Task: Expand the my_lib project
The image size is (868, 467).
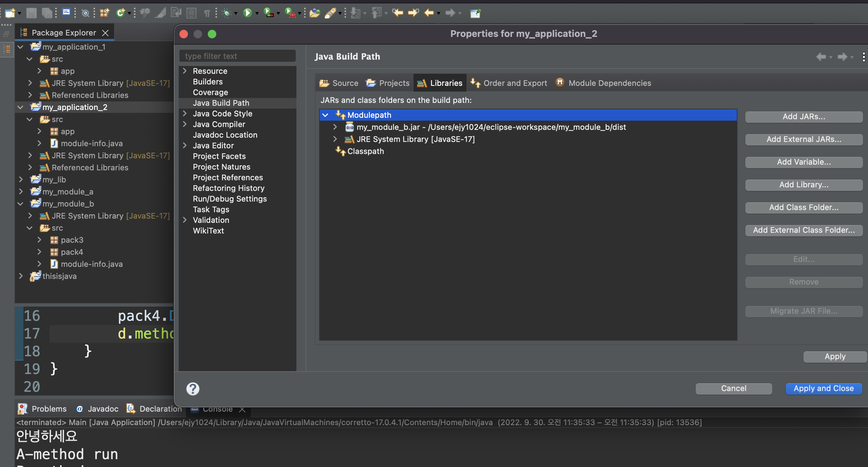Action: [x=21, y=180]
